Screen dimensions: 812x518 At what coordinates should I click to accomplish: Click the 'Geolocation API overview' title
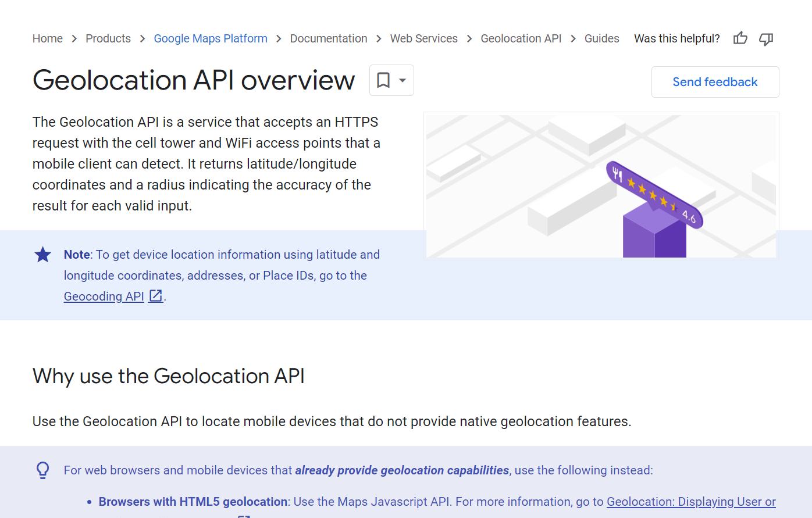coord(194,80)
